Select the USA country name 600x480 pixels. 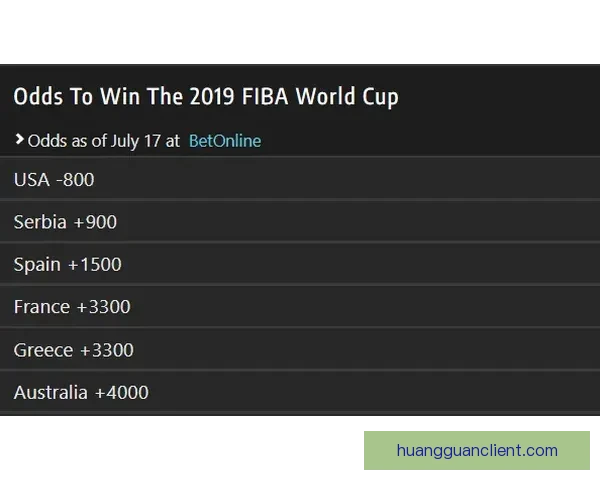[31, 180]
